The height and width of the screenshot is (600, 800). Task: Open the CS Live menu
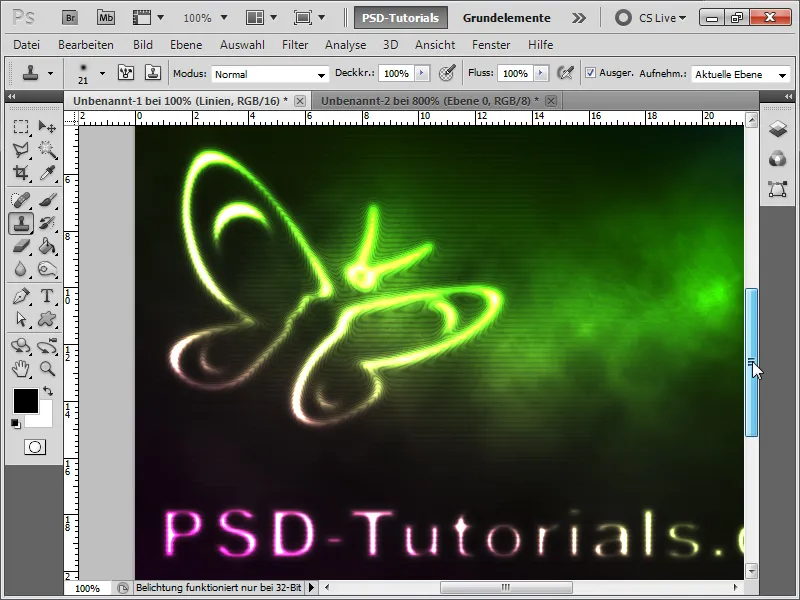651,18
